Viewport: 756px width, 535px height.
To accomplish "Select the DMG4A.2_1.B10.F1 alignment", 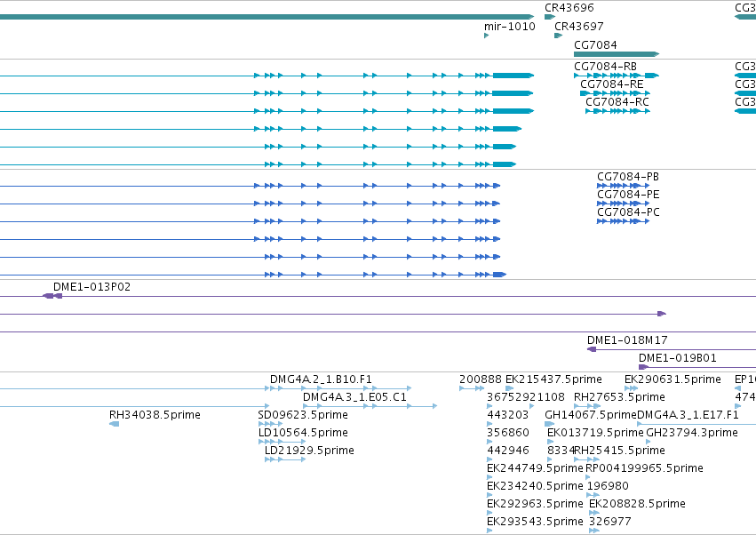I will (204, 387).
